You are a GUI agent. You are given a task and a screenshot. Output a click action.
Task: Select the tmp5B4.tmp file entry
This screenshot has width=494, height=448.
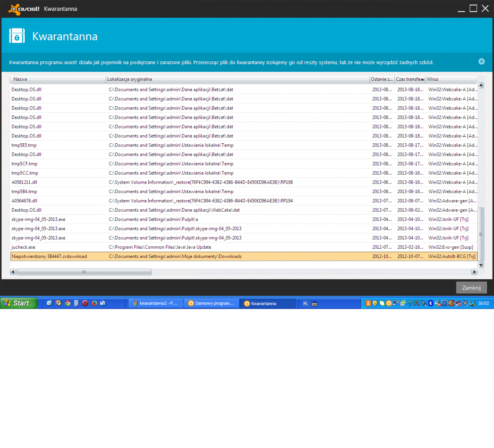click(244, 191)
